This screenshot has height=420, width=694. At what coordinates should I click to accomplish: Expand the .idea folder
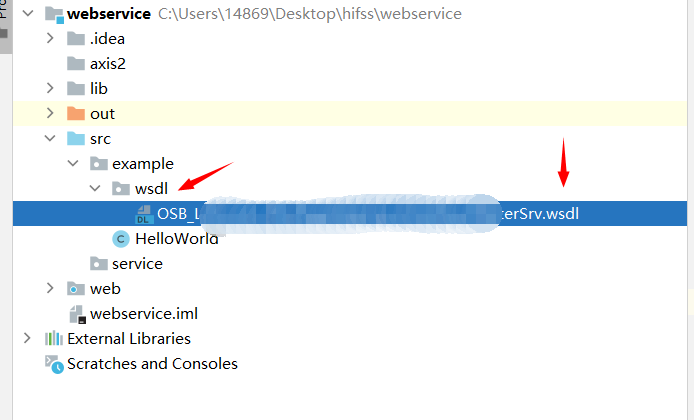[x=51, y=39]
